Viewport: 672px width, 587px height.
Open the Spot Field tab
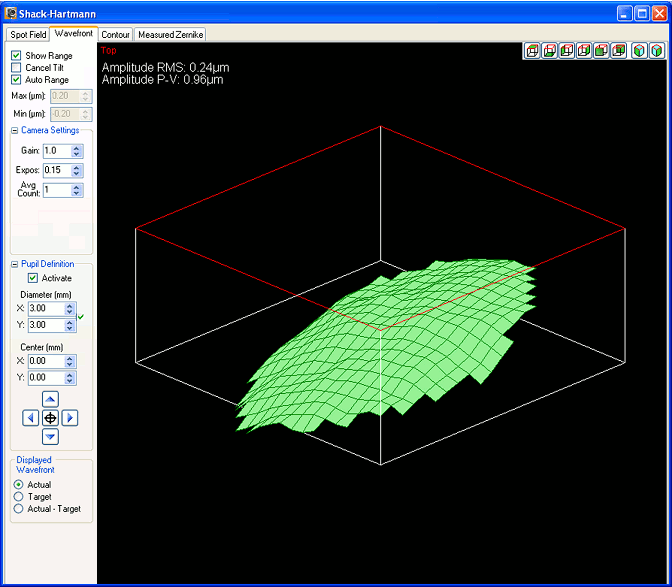[x=28, y=34]
